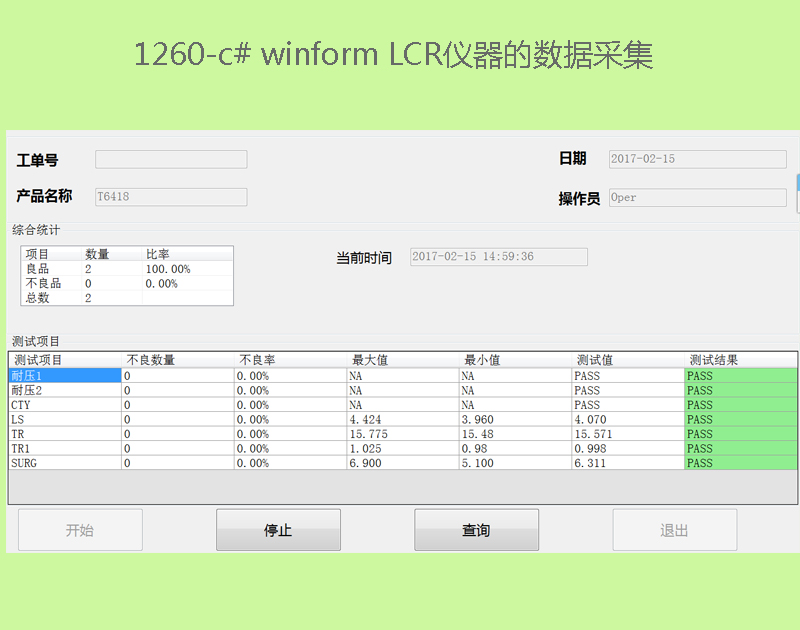
Task: Click the 退出 (Exit) button
Action: pyautogui.click(x=674, y=530)
